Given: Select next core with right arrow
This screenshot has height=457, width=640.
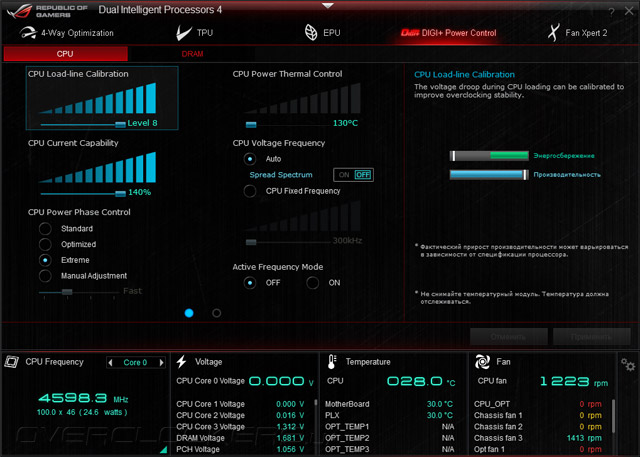Looking at the screenshot, I should point(161,362).
